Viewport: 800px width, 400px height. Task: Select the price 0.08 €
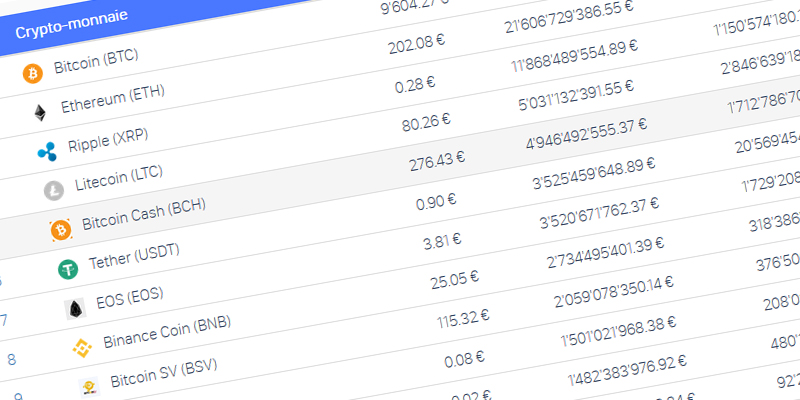point(464,360)
